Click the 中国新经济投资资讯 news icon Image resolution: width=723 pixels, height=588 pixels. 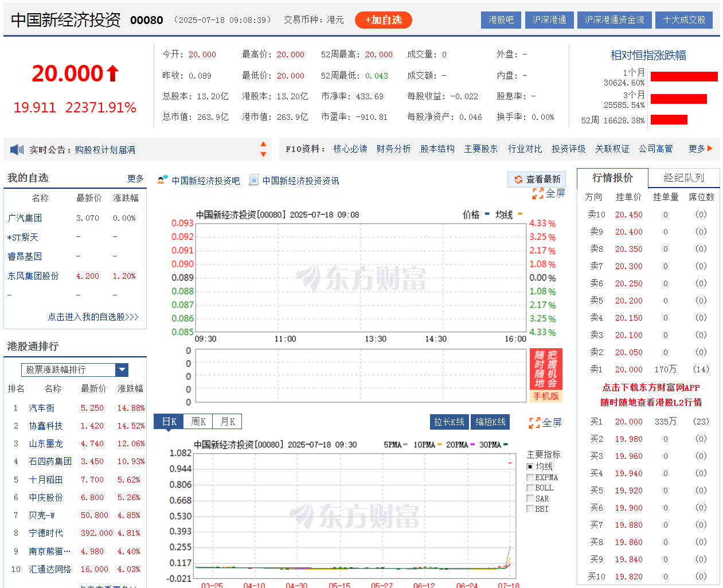253,180
